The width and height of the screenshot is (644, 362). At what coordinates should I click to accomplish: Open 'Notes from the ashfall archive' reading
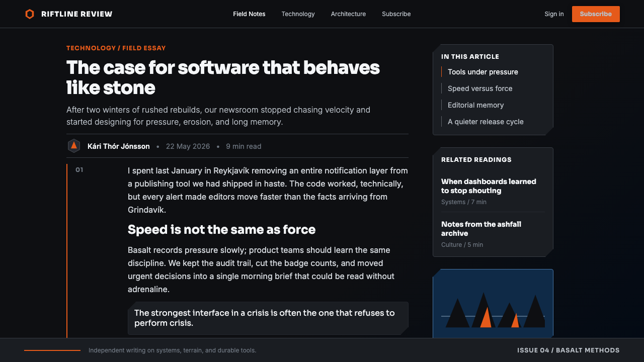point(481,229)
